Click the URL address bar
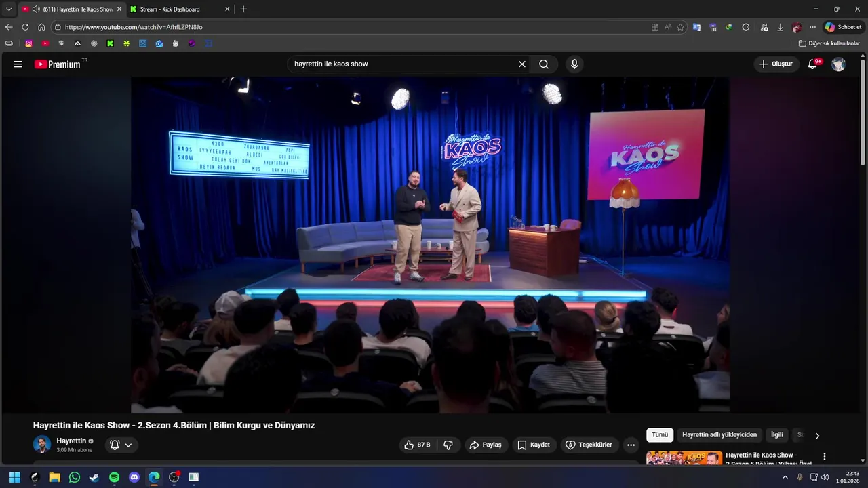 [353, 27]
